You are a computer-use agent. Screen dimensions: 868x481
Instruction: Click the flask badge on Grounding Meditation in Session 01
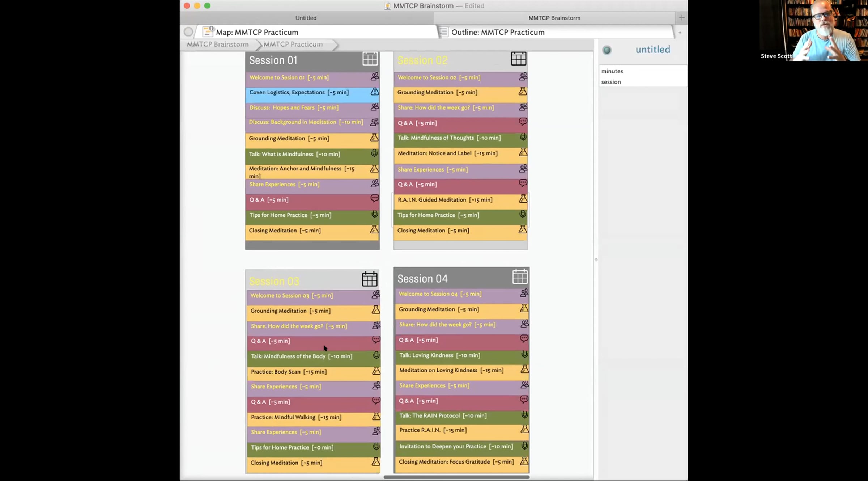[x=374, y=138]
